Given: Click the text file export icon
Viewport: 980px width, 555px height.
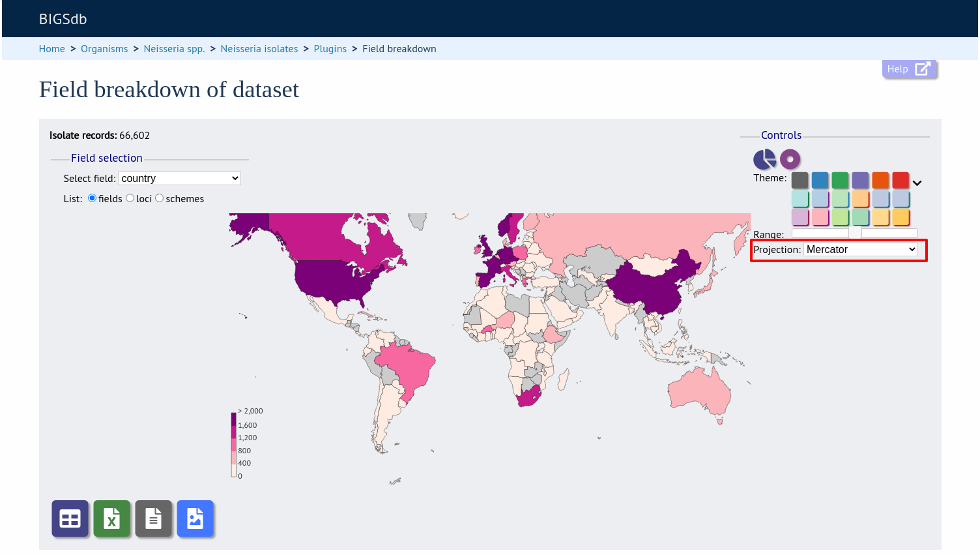Looking at the screenshot, I should [x=153, y=519].
